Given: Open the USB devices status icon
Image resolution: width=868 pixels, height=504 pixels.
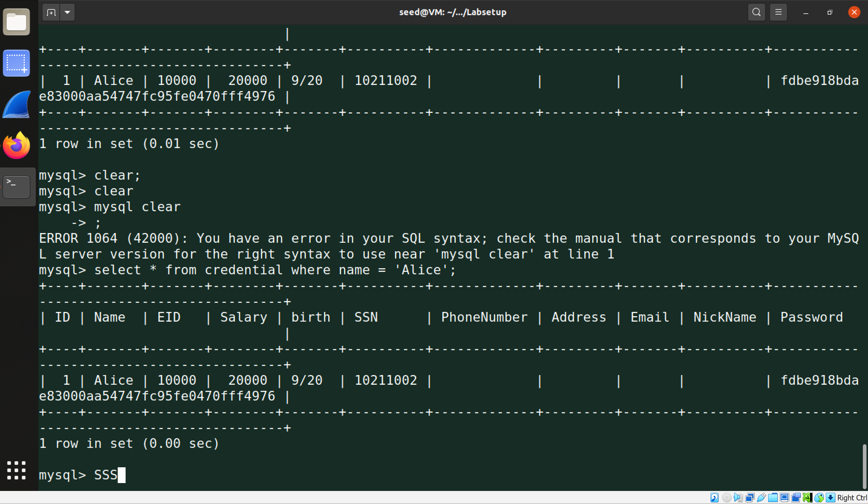Looking at the screenshot, I should coord(761,497).
